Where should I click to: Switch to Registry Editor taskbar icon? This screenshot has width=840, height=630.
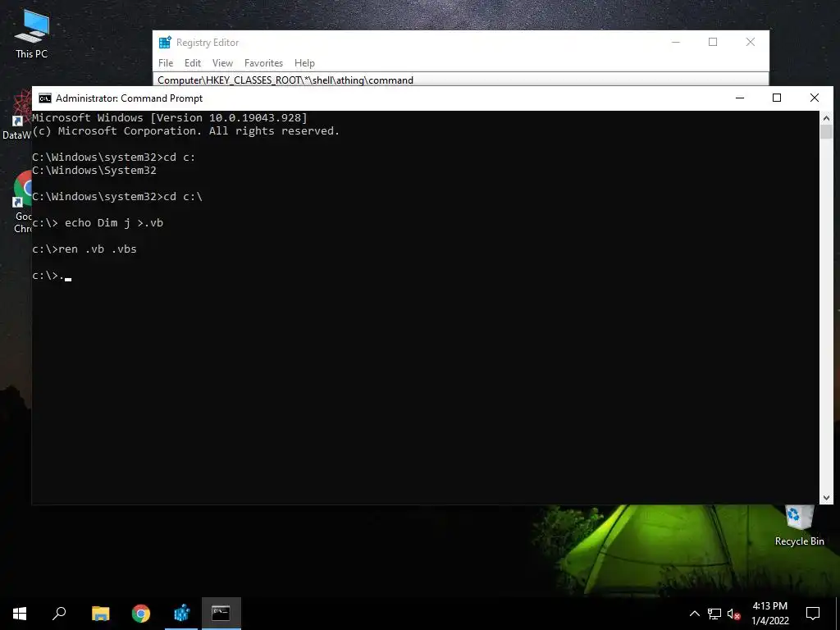(181, 614)
